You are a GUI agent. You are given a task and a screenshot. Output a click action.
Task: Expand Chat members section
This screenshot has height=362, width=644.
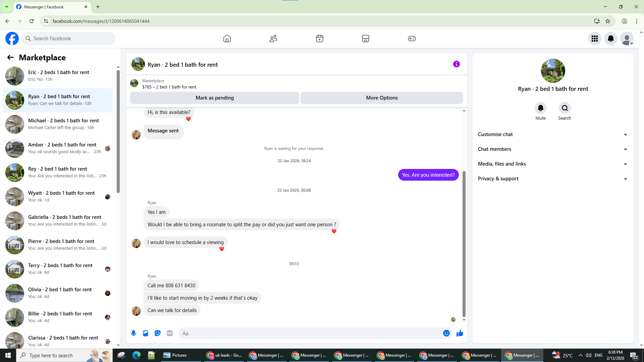pyautogui.click(x=553, y=149)
